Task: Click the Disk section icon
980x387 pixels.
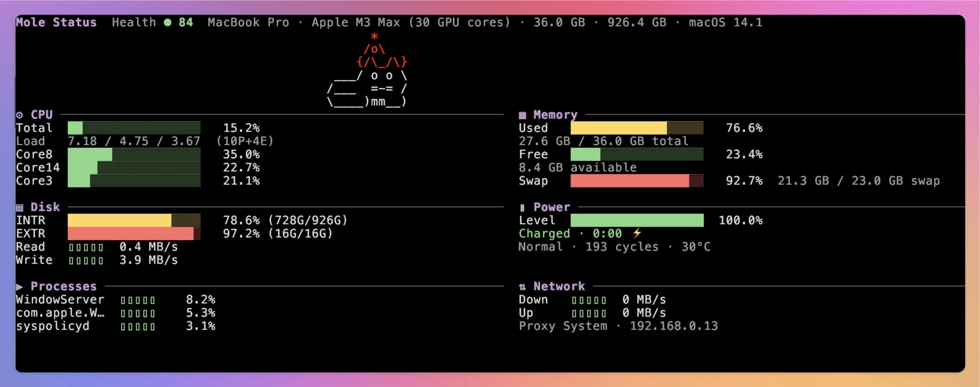Action: click(20, 207)
